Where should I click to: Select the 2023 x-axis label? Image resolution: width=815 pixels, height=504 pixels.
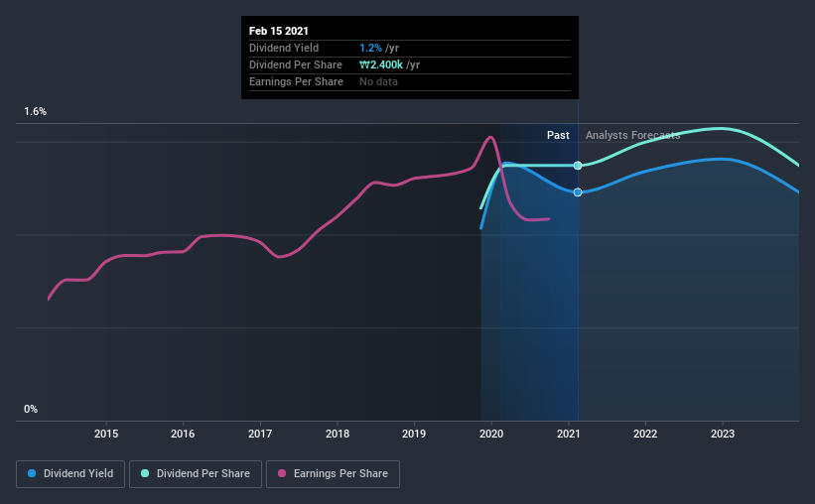(723, 434)
